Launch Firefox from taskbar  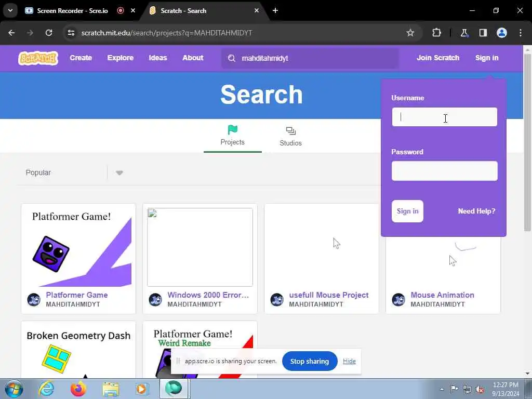[x=78, y=389]
